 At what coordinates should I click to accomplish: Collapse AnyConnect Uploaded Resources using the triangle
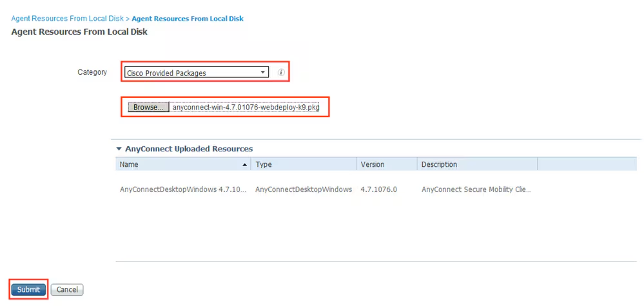[x=119, y=149]
